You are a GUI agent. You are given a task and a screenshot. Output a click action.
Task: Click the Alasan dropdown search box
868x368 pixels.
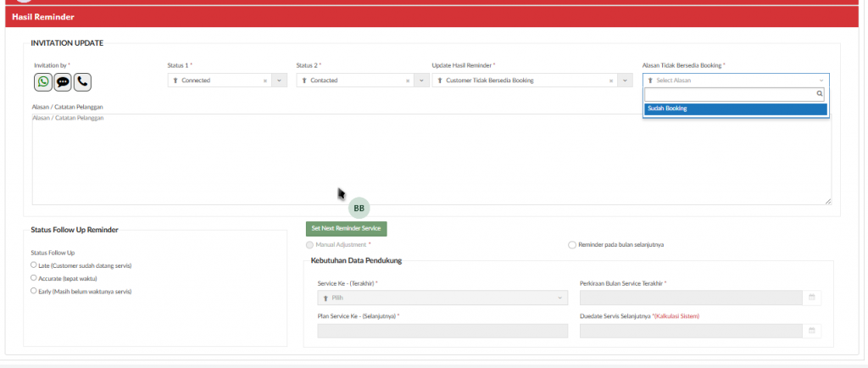point(730,94)
